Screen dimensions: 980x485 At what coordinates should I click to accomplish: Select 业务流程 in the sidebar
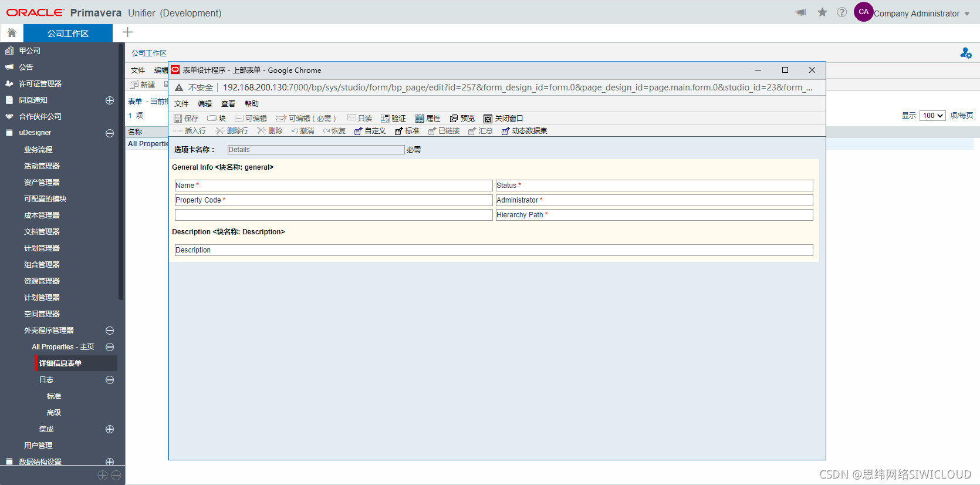tap(38, 150)
